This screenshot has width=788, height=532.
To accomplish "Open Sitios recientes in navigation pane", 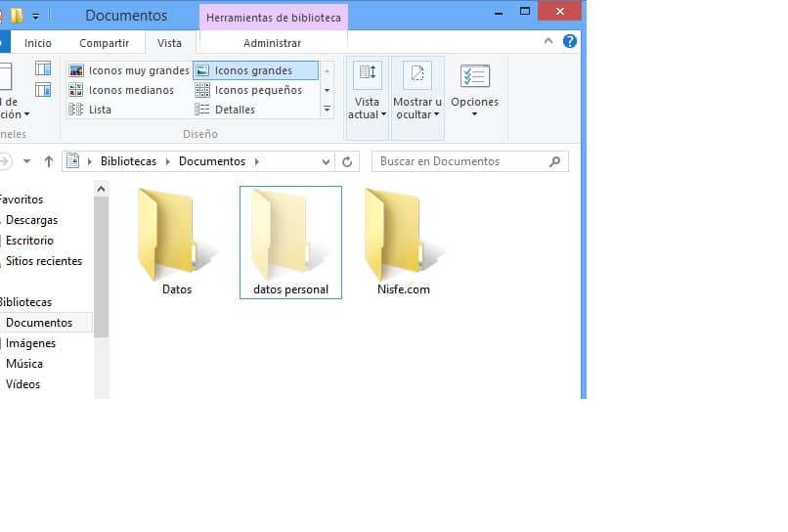I will [44, 261].
